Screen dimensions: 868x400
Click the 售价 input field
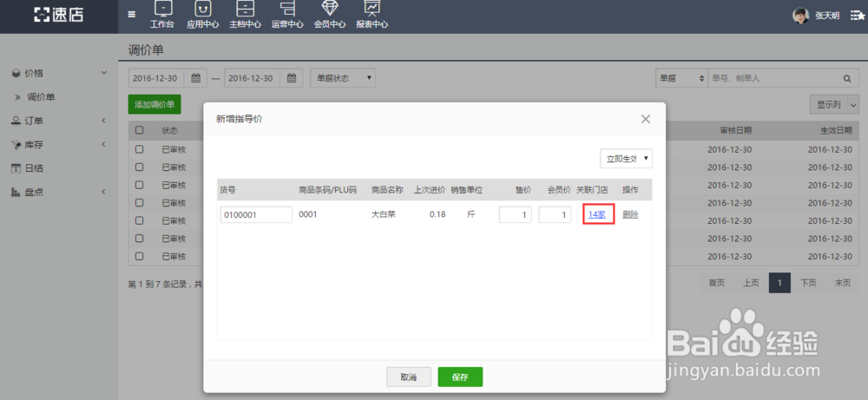516,214
